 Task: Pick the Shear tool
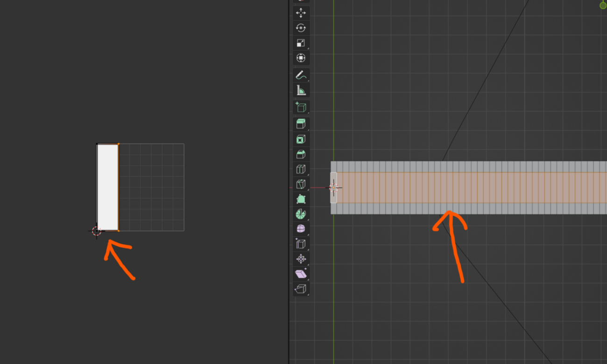[301, 274]
